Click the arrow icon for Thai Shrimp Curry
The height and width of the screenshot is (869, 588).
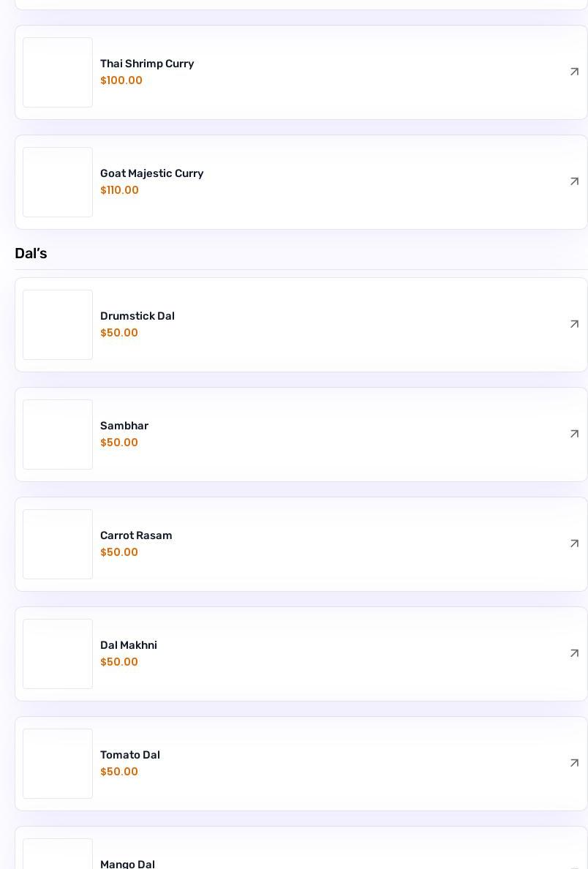click(574, 72)
